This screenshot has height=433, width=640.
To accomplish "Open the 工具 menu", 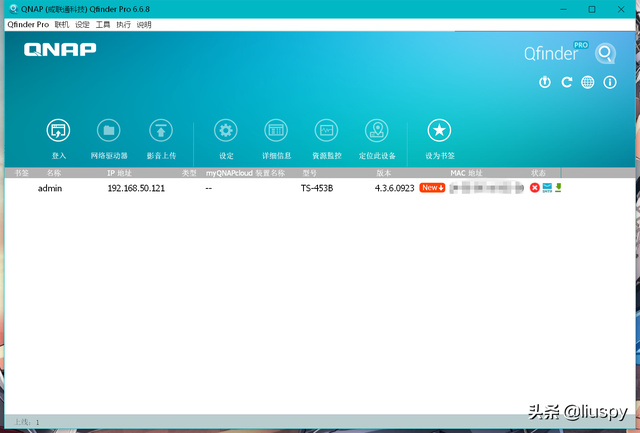I will pyautogui.click(x=103, y=24).
